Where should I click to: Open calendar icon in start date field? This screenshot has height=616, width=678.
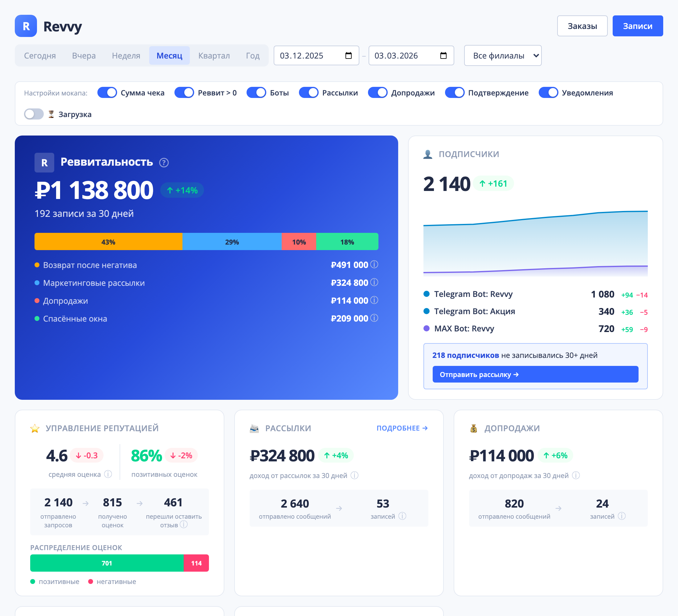[x=349, y=55]
